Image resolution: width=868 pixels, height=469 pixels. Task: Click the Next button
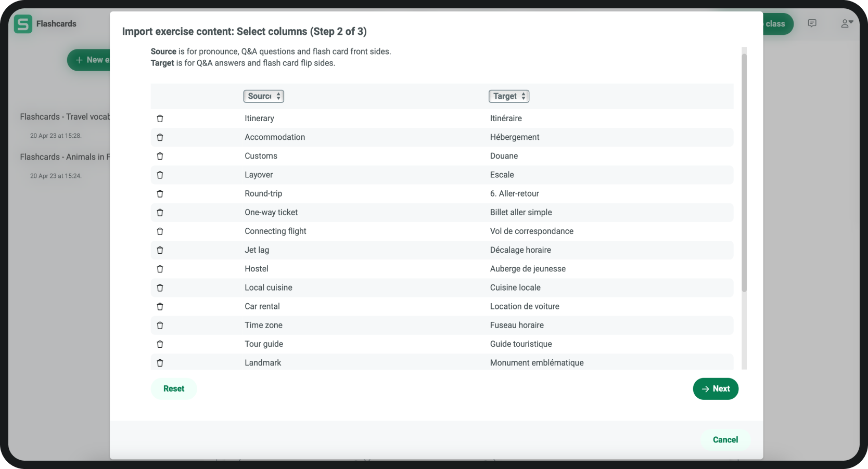point(716,389)
